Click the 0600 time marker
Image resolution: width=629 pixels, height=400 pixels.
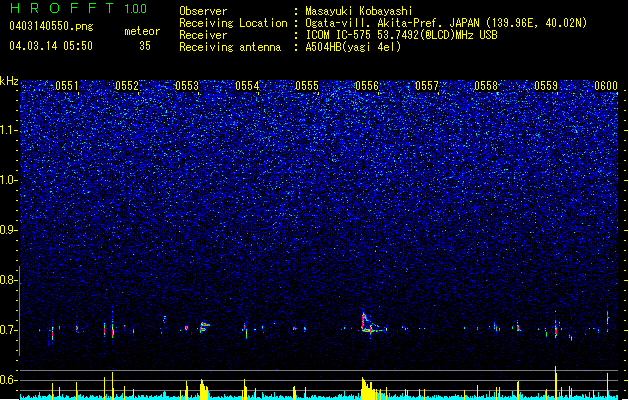(x=606, y=86)
